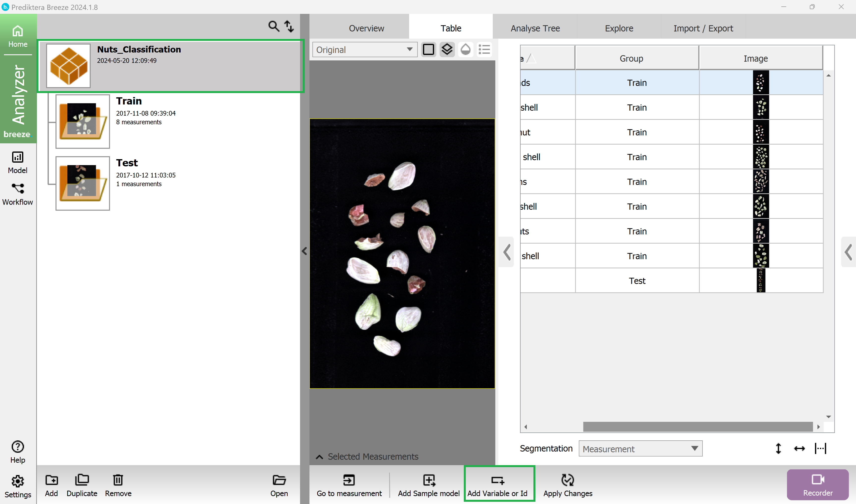This screenshot has width=856, height=504.
Task: Switch to the Analyse Tree tab
Action: pyautogui.click(x=535, y=28)
